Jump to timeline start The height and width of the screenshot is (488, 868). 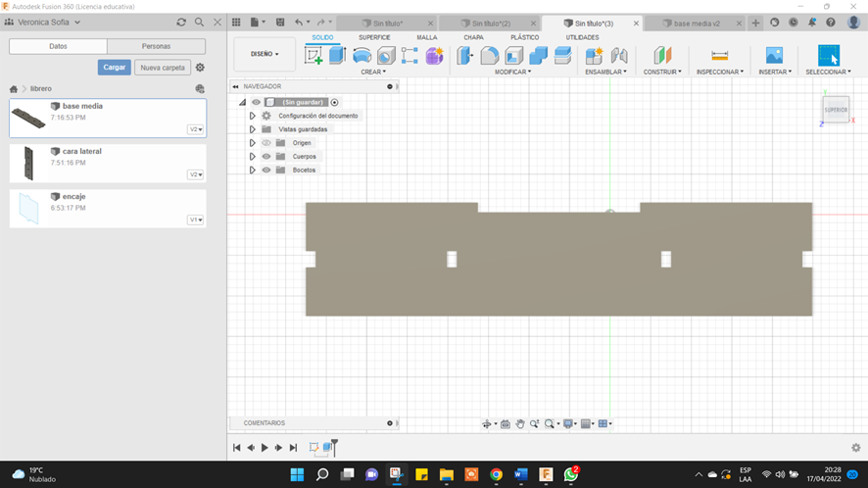click(x=236, y=448)
